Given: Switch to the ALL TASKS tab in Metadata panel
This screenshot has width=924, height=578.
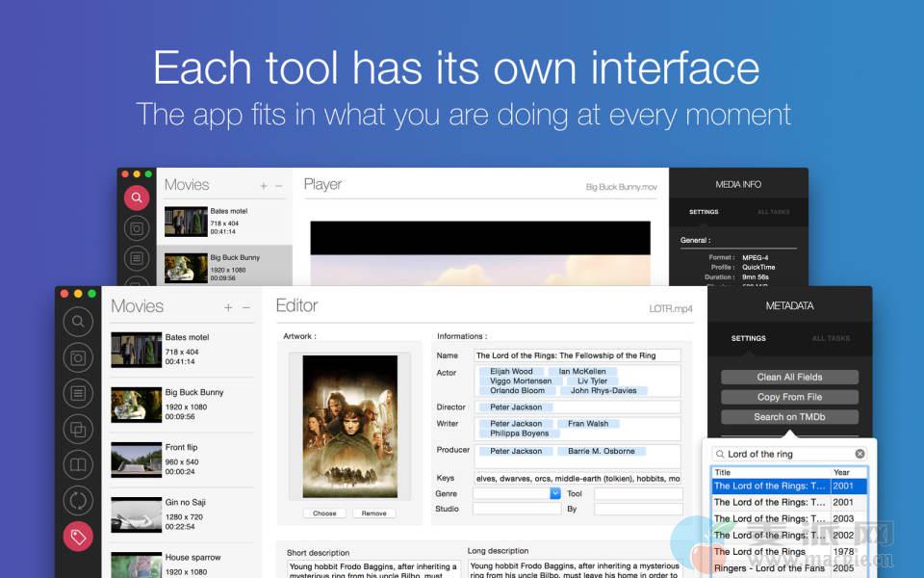Looking at the screenshot, I should tap(831, 338).
